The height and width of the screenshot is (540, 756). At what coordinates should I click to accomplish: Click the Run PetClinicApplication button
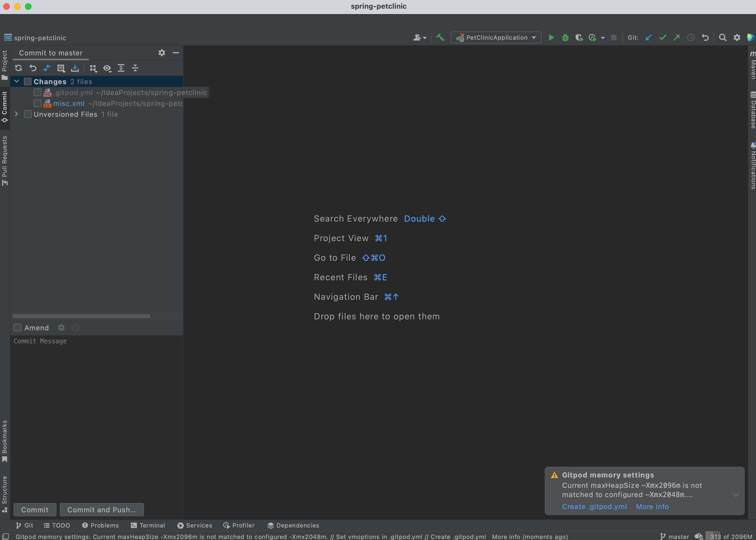551,37
